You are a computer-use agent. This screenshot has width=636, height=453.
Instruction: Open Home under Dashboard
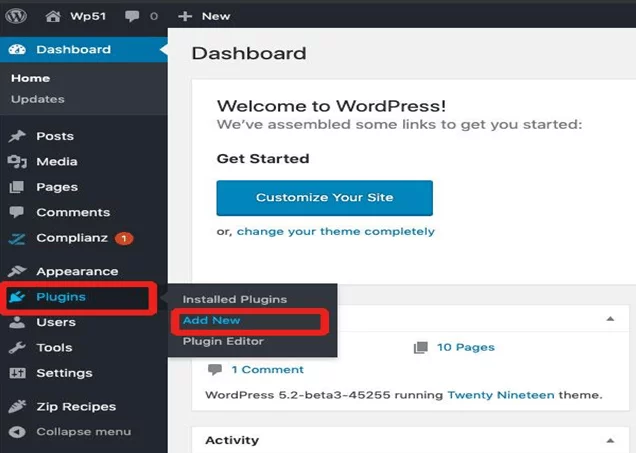(30, 78)
